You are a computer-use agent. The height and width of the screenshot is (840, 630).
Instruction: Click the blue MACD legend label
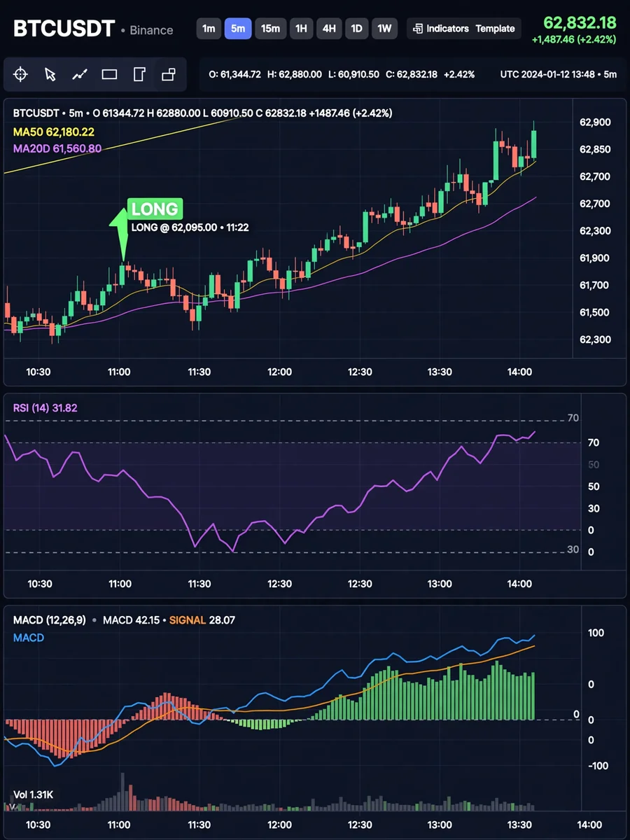[29, 638]
